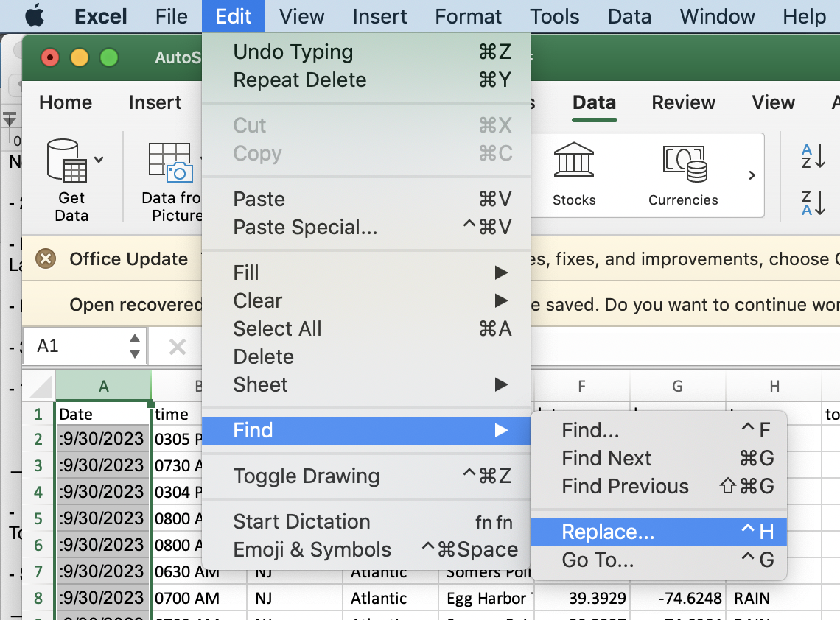The image size is (840, 620).
Task: Choose Start Dictation
Action: click(366, 522)
